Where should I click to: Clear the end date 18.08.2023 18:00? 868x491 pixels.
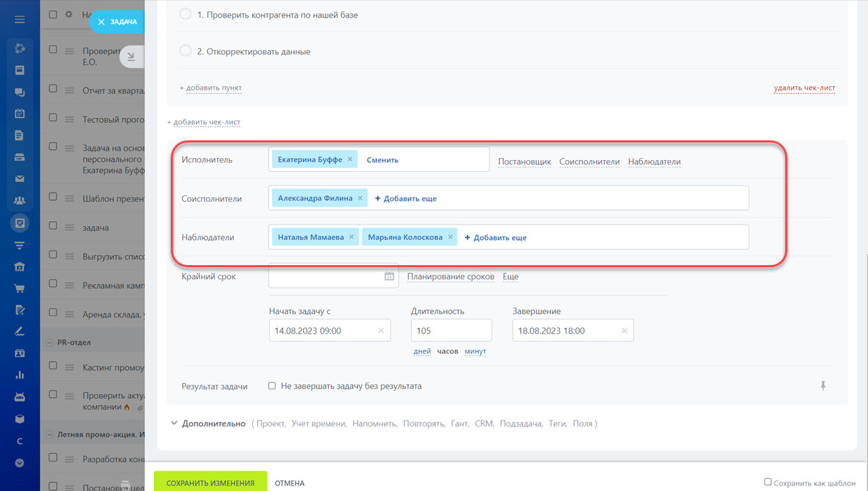(x=625, y=331)
